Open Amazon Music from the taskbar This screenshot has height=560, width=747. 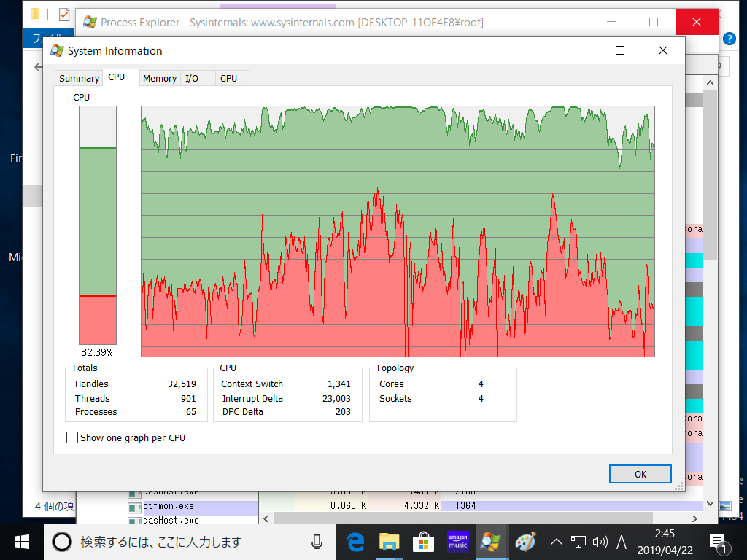click(x=457, y=542)
